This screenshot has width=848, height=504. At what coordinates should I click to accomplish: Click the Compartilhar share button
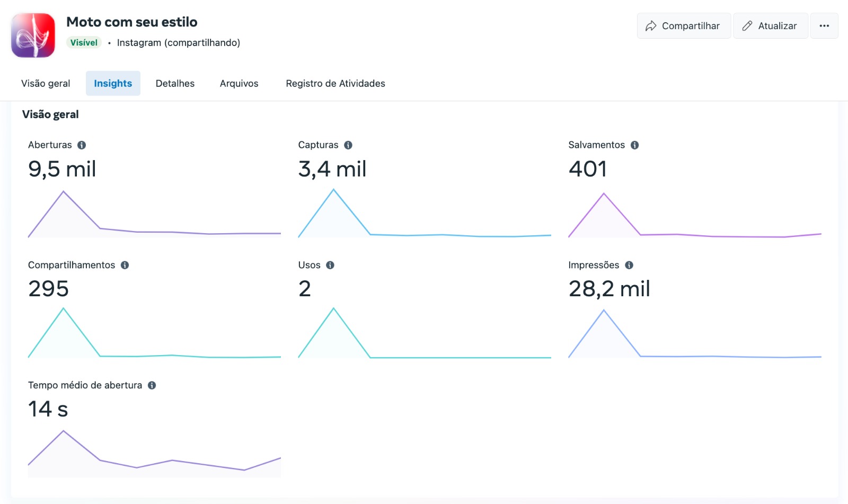[x=683, y=26]
